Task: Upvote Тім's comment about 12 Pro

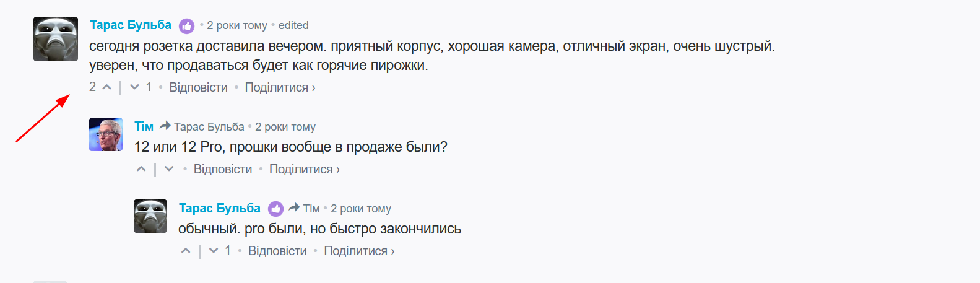Action: [x=141, y=169]
